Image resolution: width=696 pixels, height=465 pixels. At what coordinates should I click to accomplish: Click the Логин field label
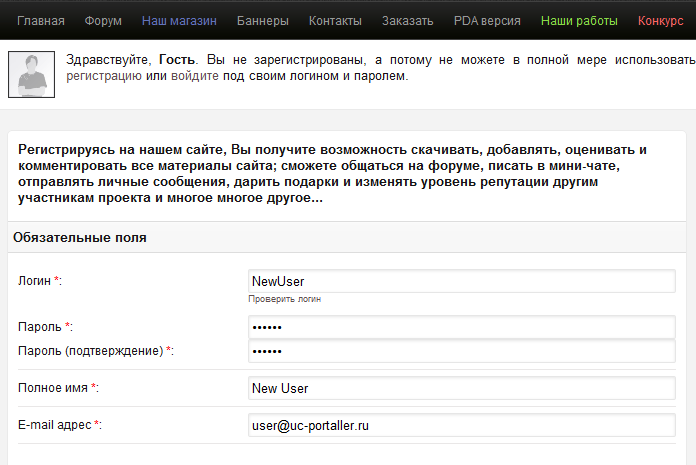35,282
